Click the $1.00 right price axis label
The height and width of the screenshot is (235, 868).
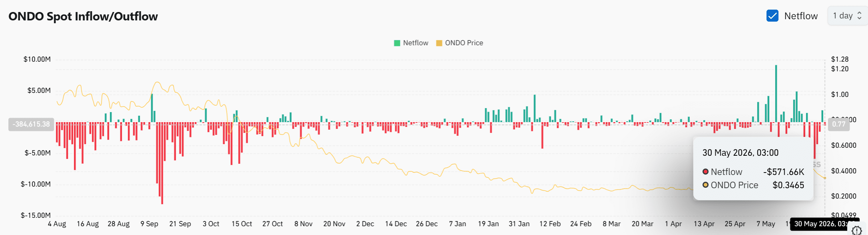(840, 94)
